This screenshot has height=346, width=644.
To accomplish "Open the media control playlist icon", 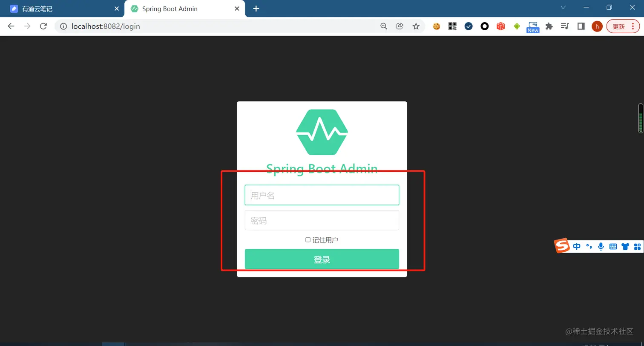I will tap(565, 26).
